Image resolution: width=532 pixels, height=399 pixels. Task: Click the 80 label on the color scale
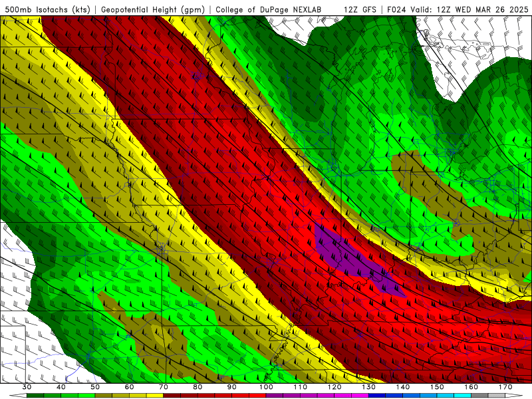click(x=198, y=387)
